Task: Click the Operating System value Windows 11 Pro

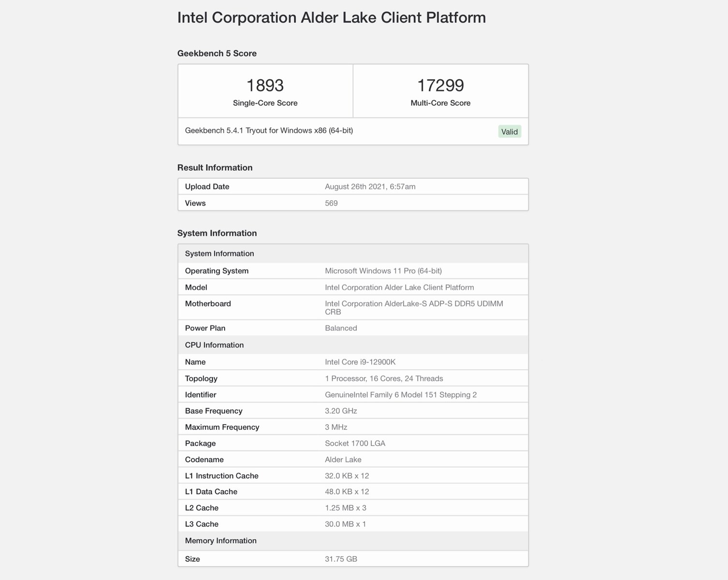Action: click(383, 271)
